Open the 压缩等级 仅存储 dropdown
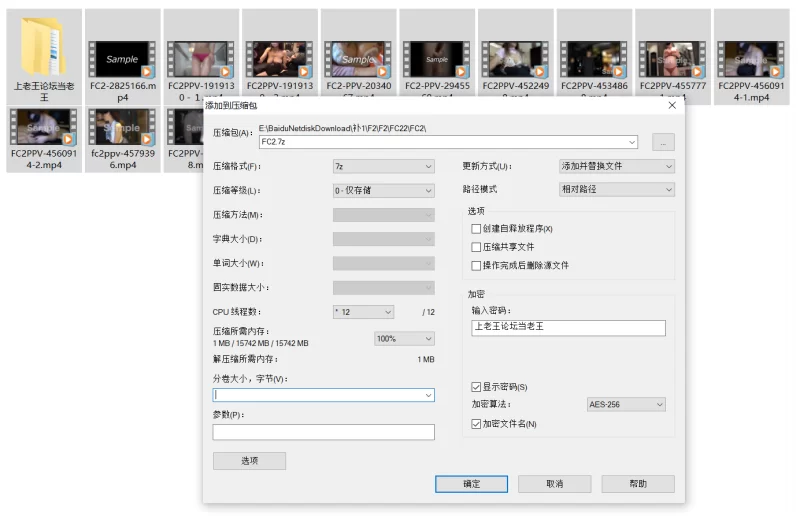The height and width of the screenshot is (524, 800). click(x=384, y=190)
